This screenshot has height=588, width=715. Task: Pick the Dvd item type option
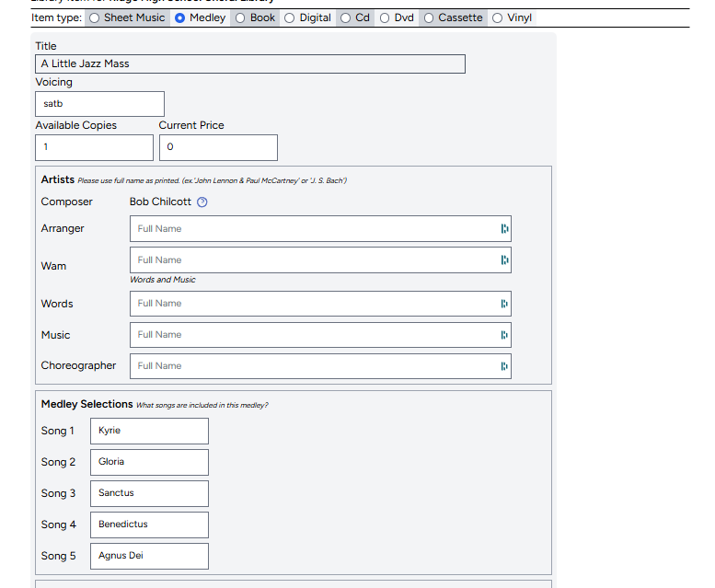coord(385,17)
